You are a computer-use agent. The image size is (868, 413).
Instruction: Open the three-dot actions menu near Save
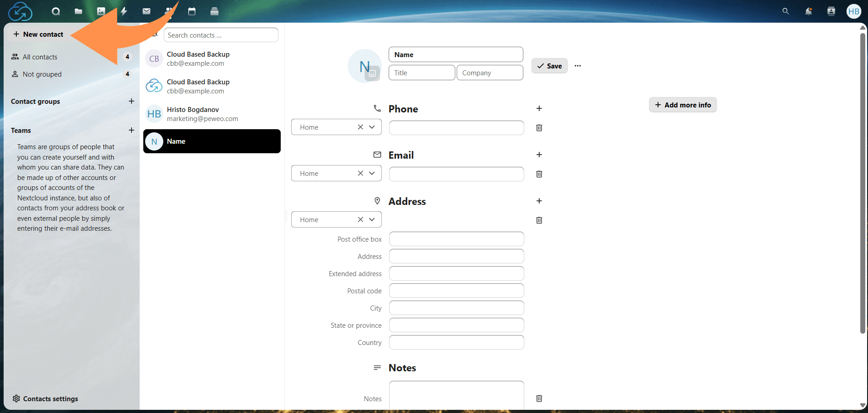577,66
